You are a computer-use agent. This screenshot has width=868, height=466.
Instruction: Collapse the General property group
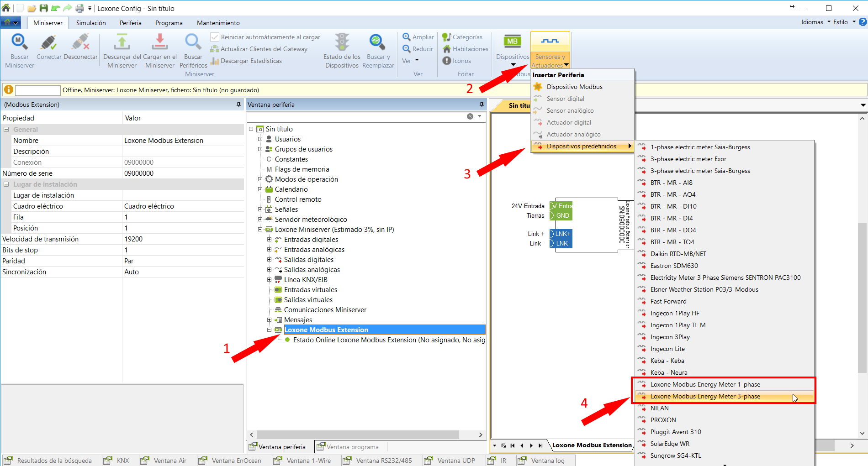tap(6, 130)
